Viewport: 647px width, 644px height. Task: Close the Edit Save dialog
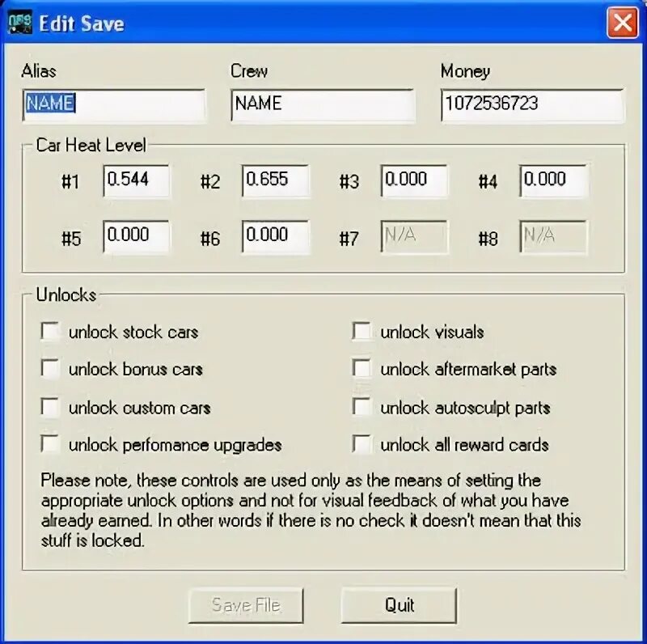(x=622, y=23)
